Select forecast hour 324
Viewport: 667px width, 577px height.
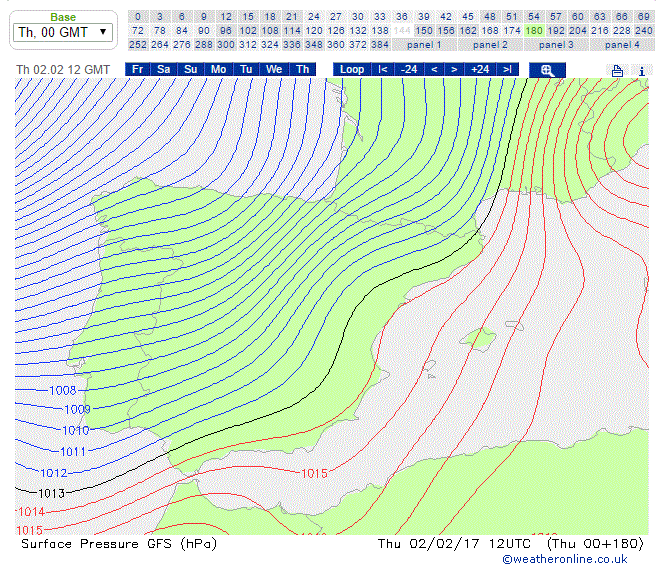270,45
